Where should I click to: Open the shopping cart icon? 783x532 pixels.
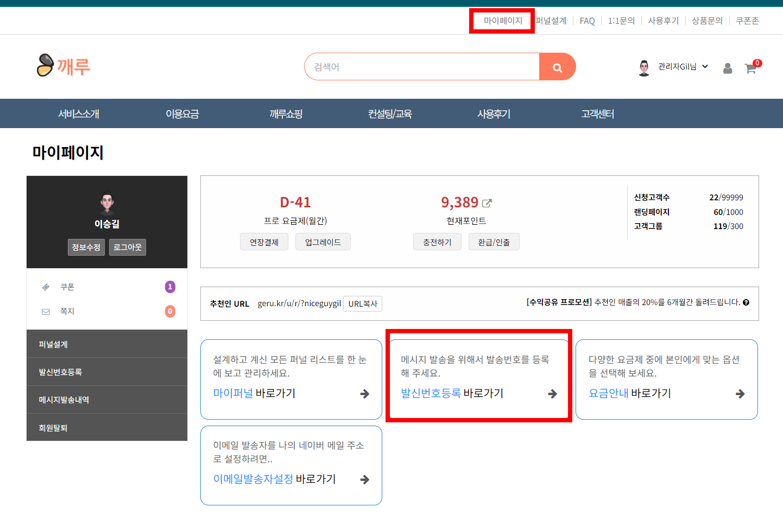[750, 68]
